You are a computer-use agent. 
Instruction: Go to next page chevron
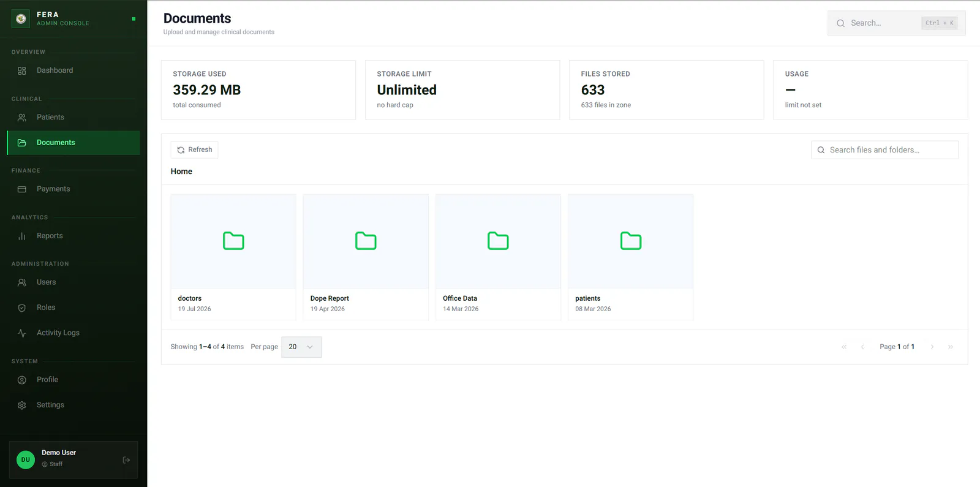[932, 347]
